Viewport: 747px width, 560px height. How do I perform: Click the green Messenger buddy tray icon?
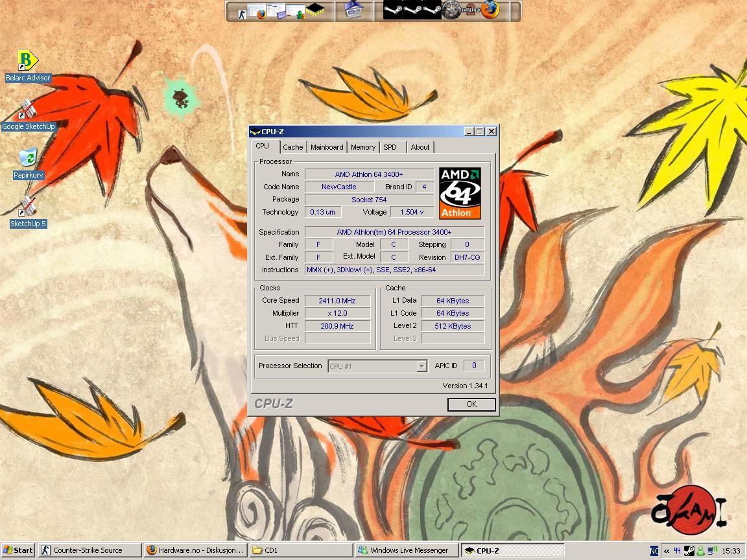tap(701, 551)
